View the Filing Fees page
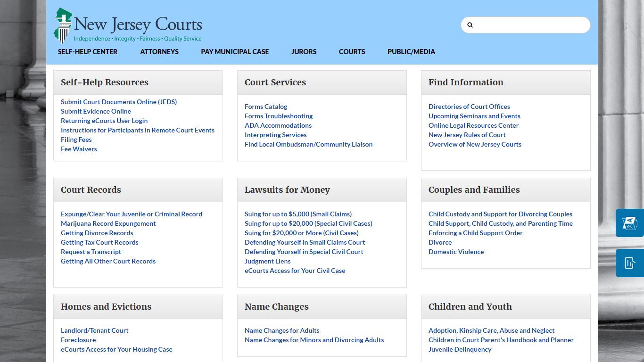The height and width of the screenshot is (362, 644). 76,140
